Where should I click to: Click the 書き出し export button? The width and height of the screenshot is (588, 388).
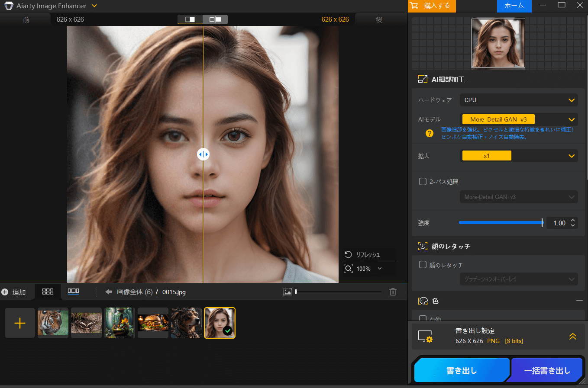[461, 371]
